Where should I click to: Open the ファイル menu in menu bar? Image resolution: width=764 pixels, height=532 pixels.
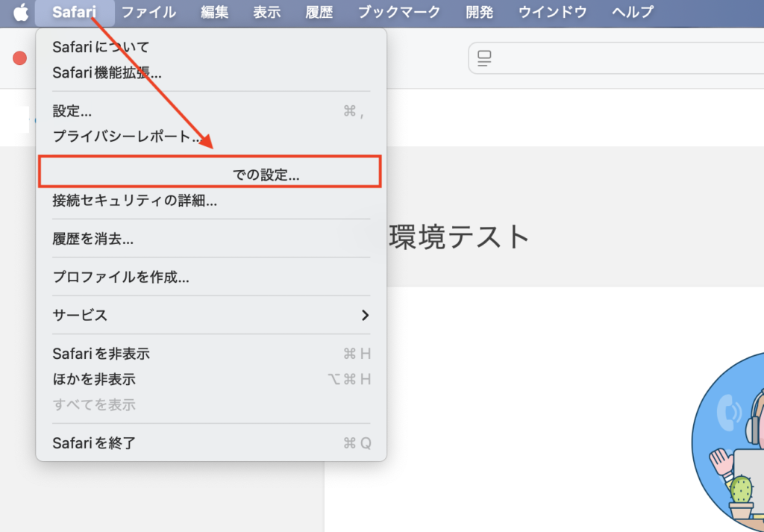[x=148, y=12]
